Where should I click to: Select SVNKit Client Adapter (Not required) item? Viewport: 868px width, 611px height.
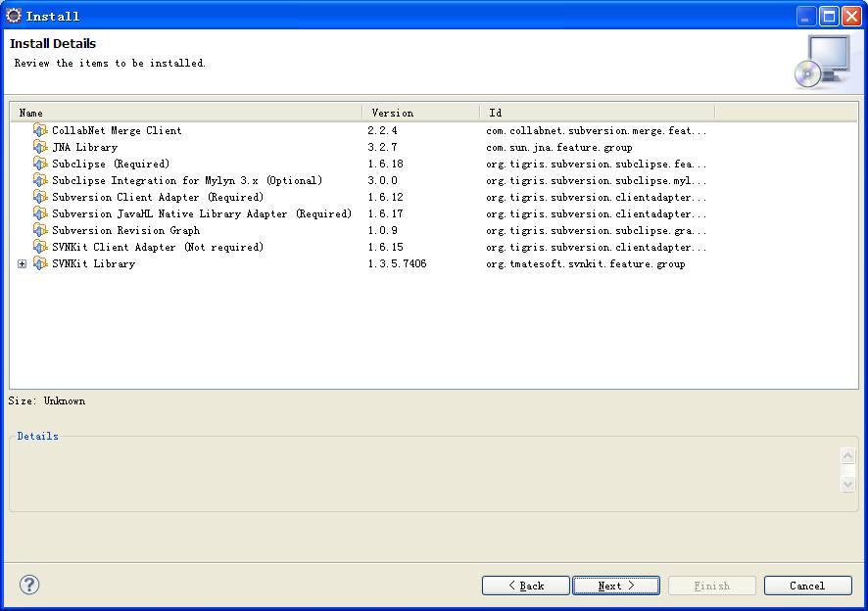point(158,247)
